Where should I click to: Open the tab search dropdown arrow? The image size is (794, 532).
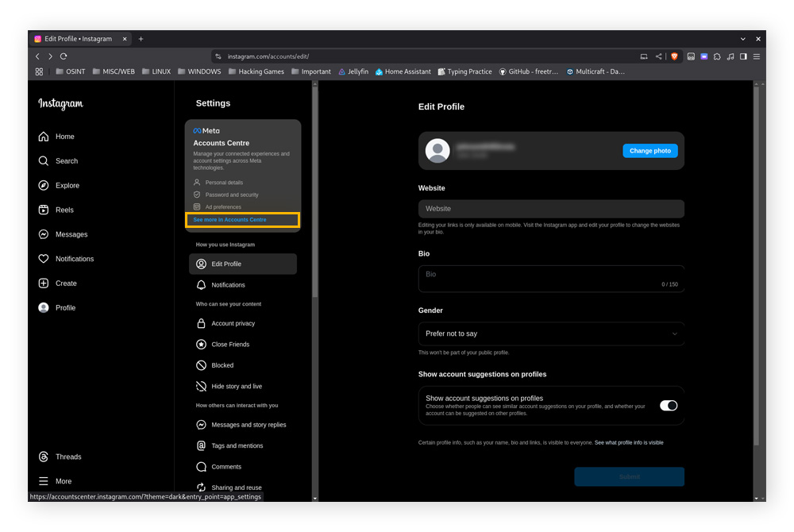tap(743, 39)
